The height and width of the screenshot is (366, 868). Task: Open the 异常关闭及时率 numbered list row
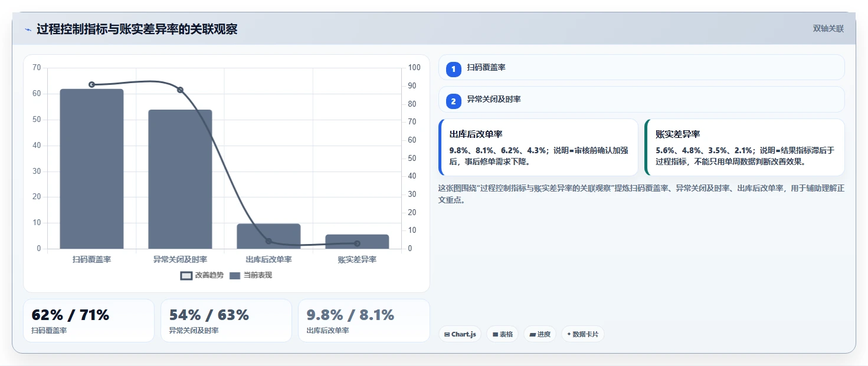click(641, 99)
